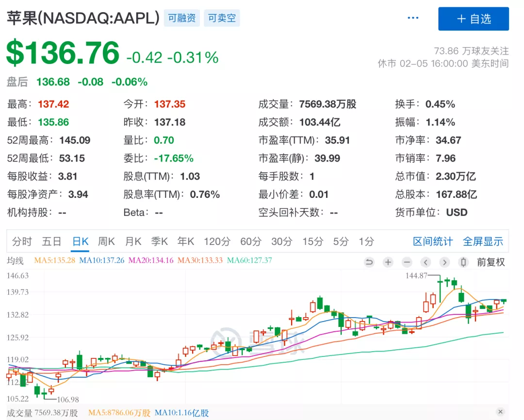Image resolution: width=524 pixels, height=420 pixels.
Task: Open the three-dot more options menu
Action: point(413,18)
